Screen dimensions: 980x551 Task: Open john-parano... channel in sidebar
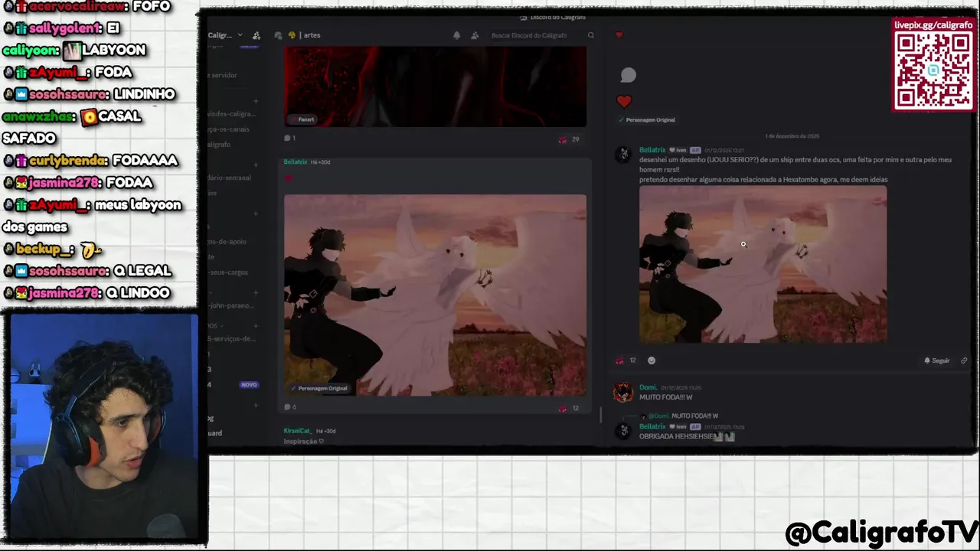tap(230, 305)
